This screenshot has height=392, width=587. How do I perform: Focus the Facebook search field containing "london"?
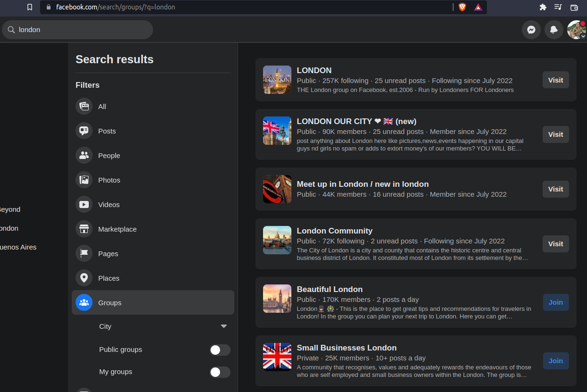(x=77, y=30)
